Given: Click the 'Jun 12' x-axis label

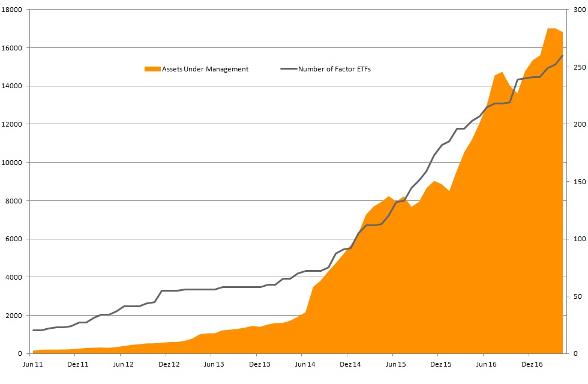Looking at the screenshot, I should [x=123, y=364].
